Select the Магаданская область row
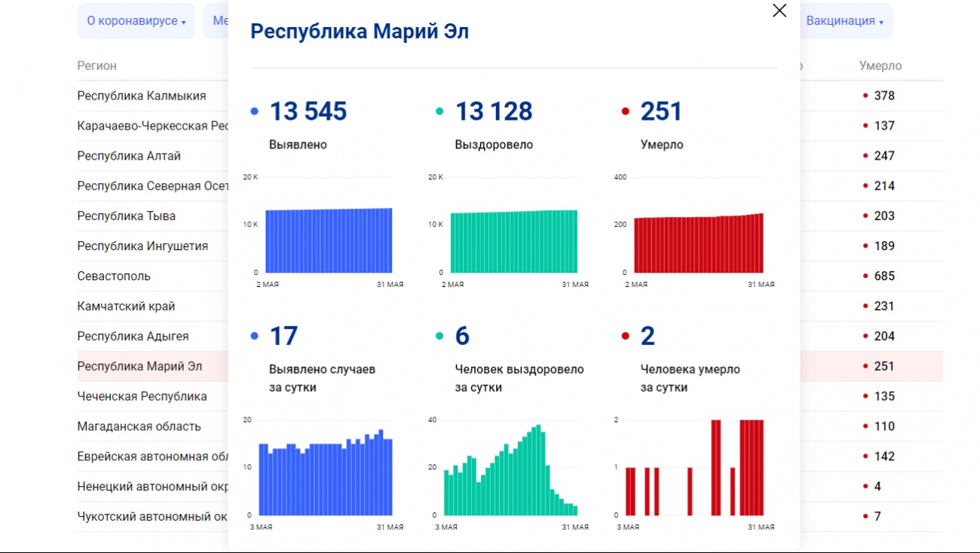The image size is (980, 553). [x=139, y=426]
